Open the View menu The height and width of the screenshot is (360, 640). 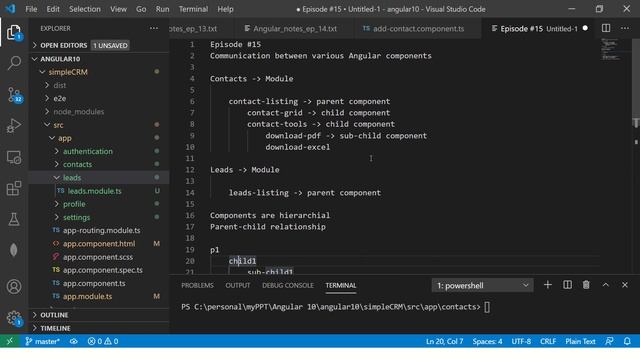coord(118,9)
